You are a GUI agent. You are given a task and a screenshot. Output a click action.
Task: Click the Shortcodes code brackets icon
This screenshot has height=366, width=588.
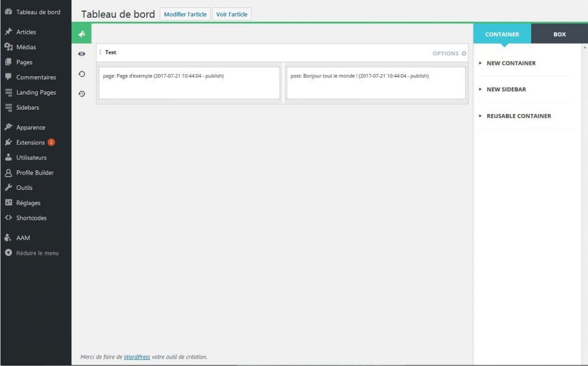[x=8, y=217]
